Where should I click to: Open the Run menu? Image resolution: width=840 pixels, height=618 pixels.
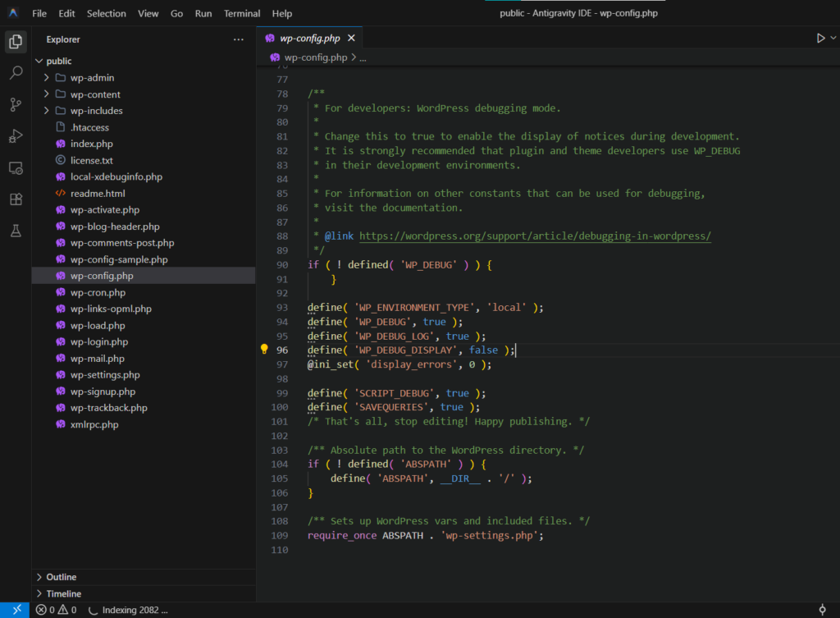tap(203, 13)
